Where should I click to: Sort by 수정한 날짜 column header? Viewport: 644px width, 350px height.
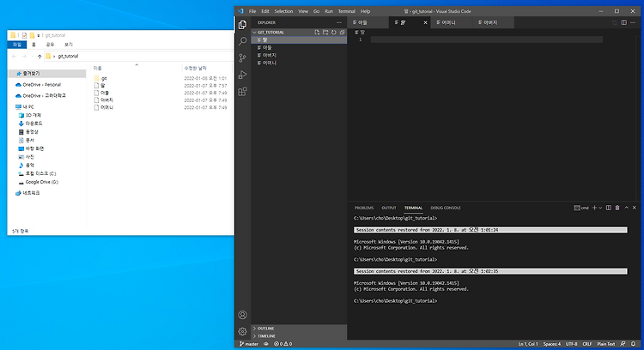click(196, 68)
